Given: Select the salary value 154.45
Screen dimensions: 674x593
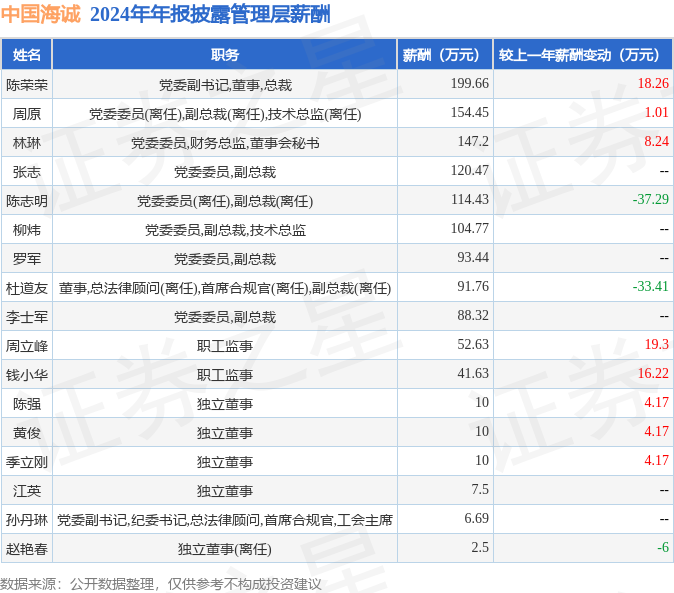Looking at the screenshot, I should coord(469,112).
